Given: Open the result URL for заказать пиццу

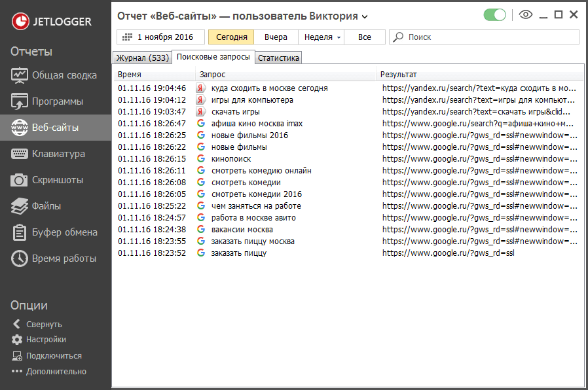Looking at the screenshot, I should pyautogui.click(x=448, y=253).
